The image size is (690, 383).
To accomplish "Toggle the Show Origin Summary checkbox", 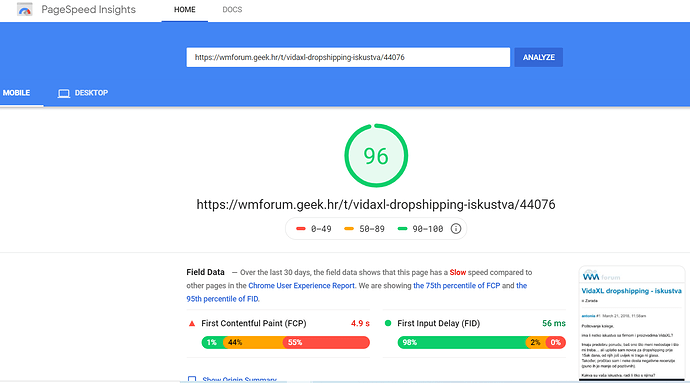I will pos(192,379).
